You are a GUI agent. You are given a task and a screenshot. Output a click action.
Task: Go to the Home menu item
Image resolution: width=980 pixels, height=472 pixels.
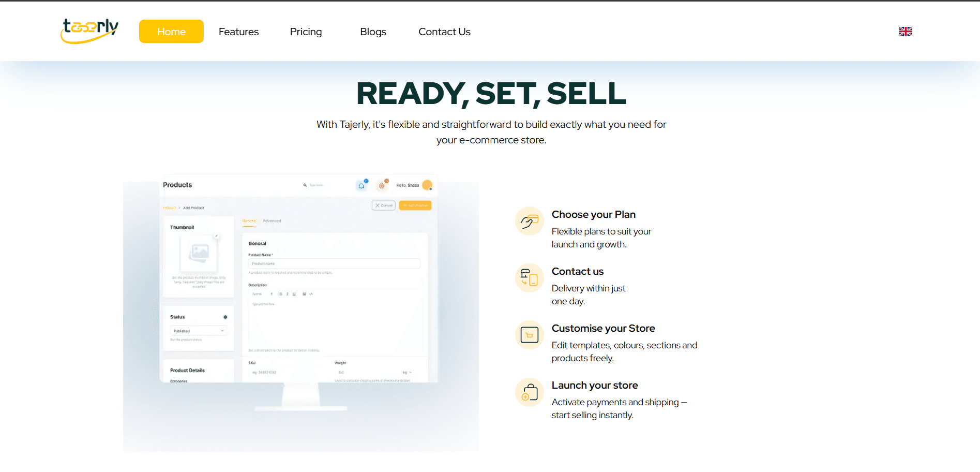tap(171, 32)
